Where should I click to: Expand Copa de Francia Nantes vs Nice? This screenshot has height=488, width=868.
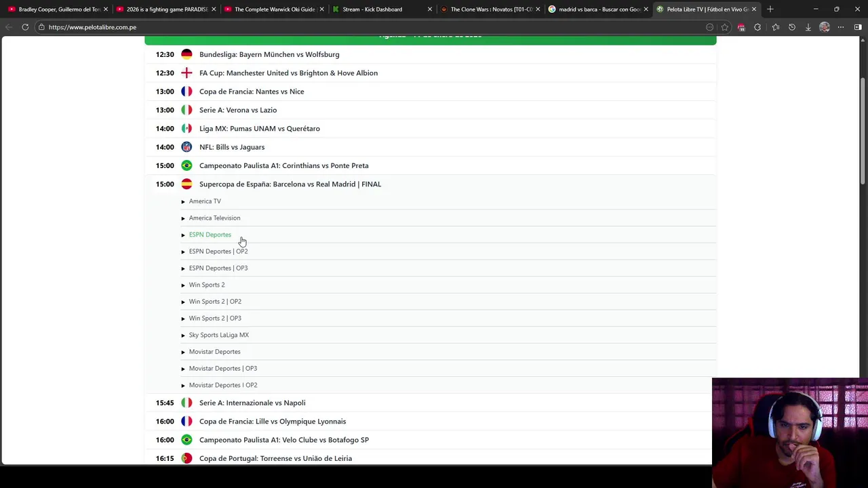pyautogui.click(x=430, y=91)
